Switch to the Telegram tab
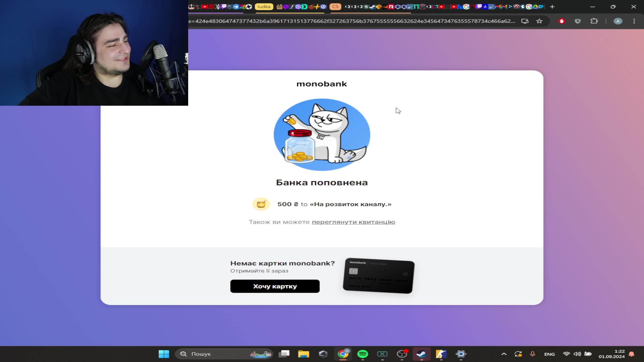This screenshot has height=362, width=644. [x=236, y=7]
